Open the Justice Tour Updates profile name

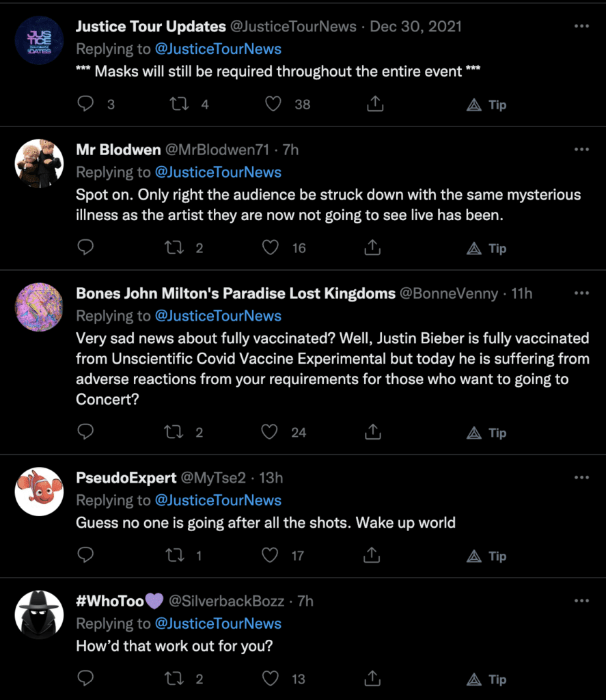tap(150, 27)
